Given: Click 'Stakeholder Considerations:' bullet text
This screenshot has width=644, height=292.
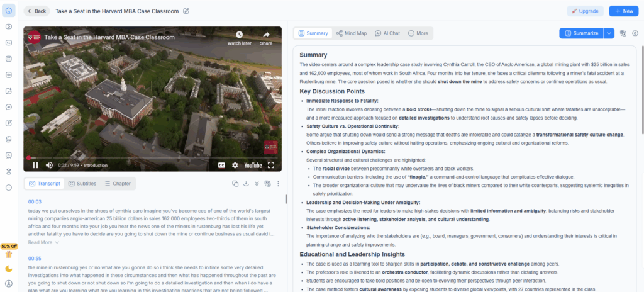Looking at the screenshot, I should coord(338,227).
